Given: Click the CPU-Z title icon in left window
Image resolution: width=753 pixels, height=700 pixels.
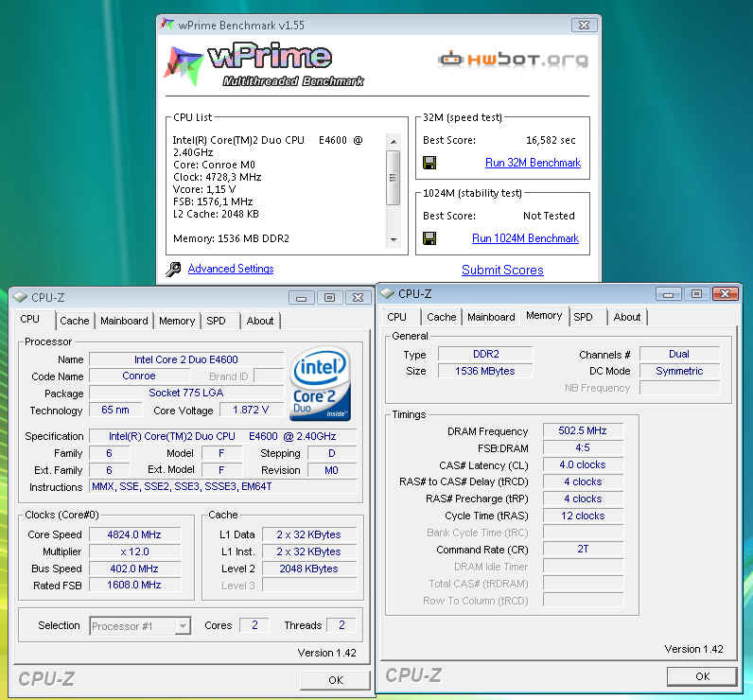Looking at the screenshot, I should (20, 297).
